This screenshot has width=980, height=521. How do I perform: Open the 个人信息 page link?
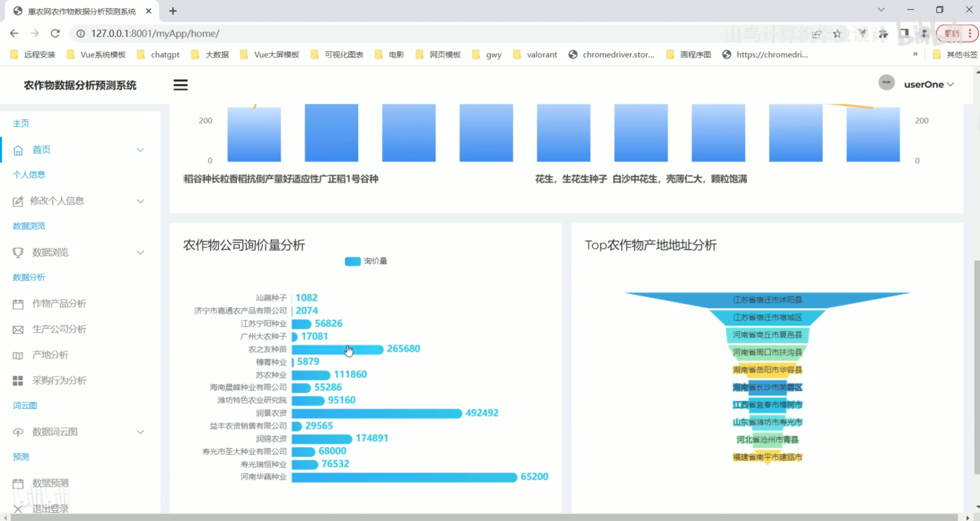click(x=29, y=174)
